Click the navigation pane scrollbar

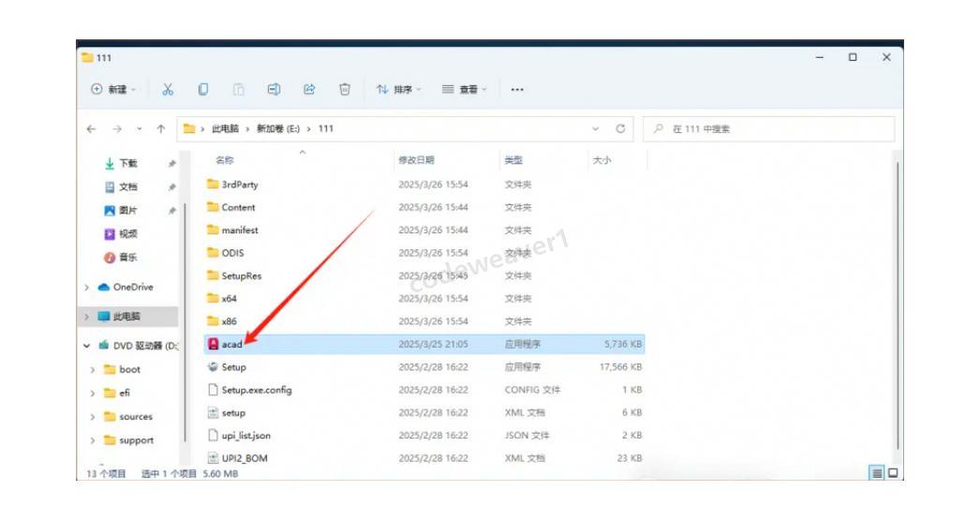pyautogui.click(x=185, y=323)
